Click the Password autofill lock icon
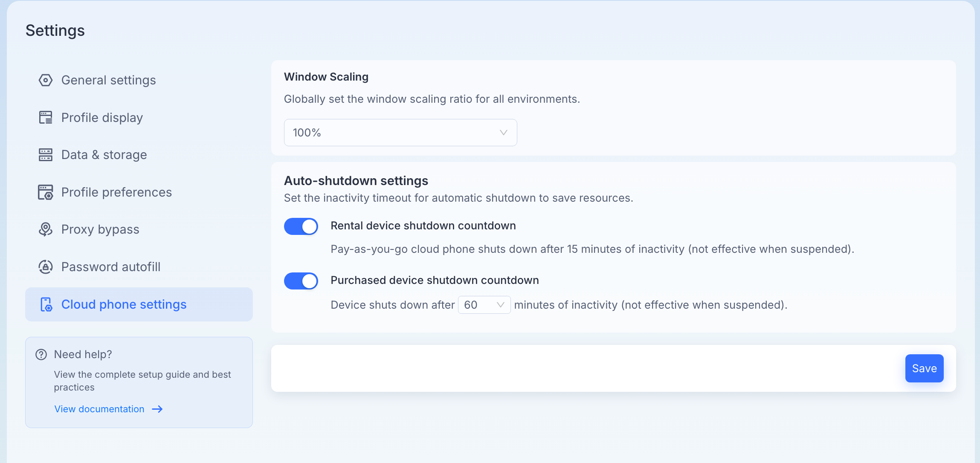Image resolution: width=980 pixels, height=463 pixels. point(46,267)
